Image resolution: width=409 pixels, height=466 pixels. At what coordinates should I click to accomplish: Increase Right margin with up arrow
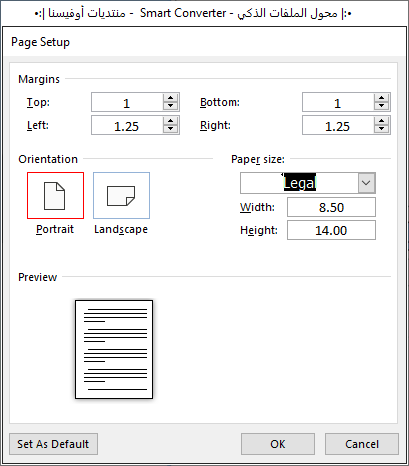tap(382, 121)
